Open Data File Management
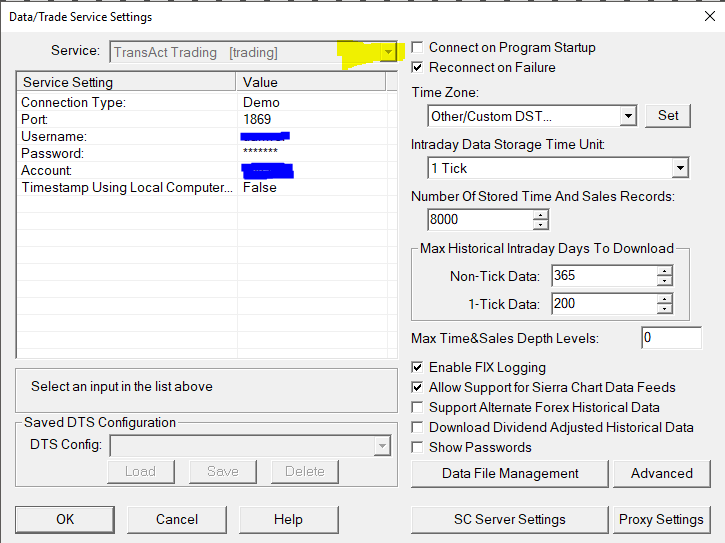The height and width of the screenshot is (543, 725). click(x=510, y=474)
